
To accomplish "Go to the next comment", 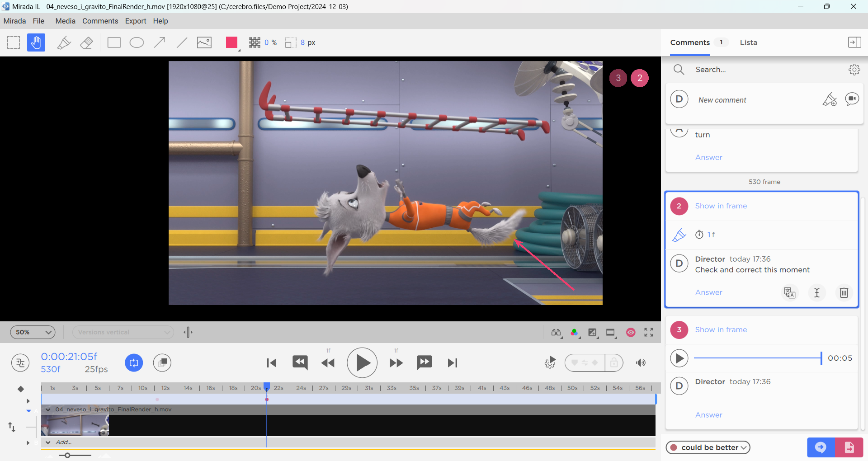I will pos(424,362).
